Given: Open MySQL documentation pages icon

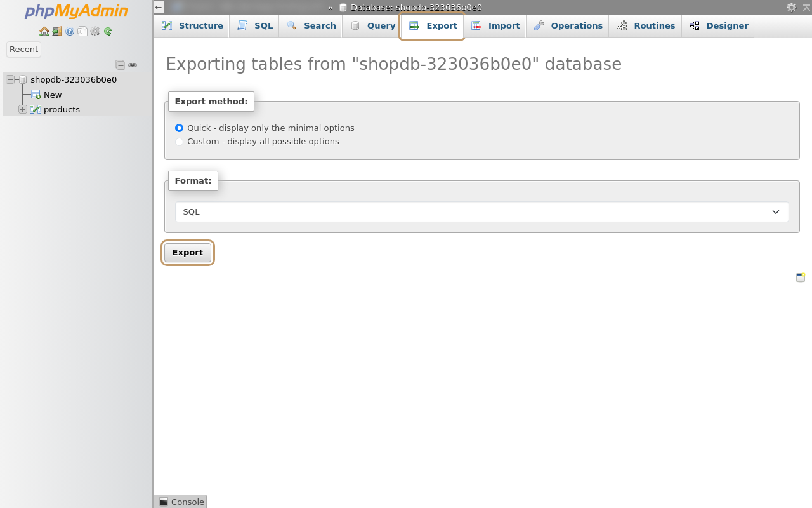Looking at the screenshot, I should [82, 31].
